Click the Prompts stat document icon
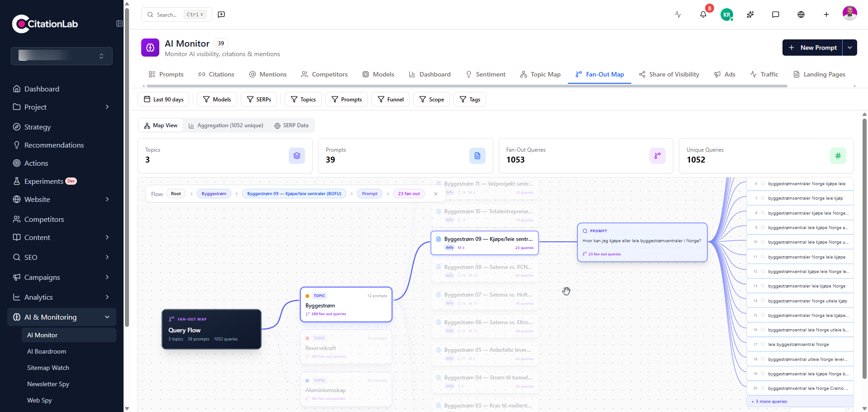 coord(477,156)
